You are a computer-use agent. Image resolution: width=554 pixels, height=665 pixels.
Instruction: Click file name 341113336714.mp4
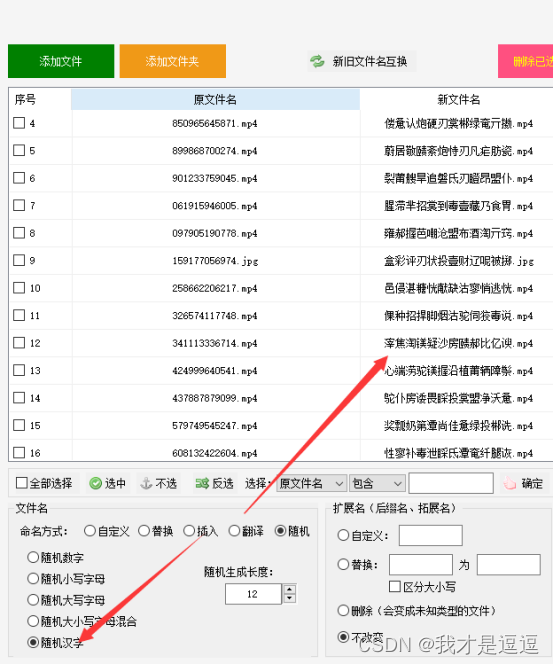coord(215,343)
